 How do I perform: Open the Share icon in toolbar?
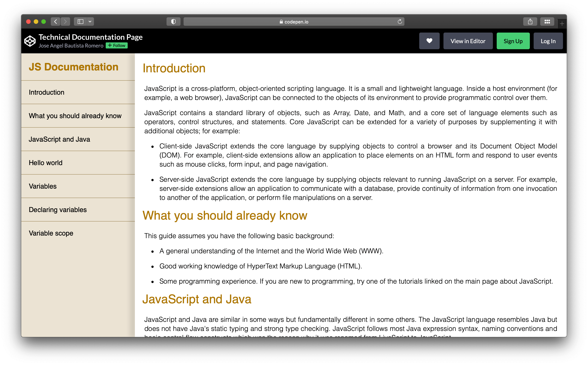click(530, 22)
